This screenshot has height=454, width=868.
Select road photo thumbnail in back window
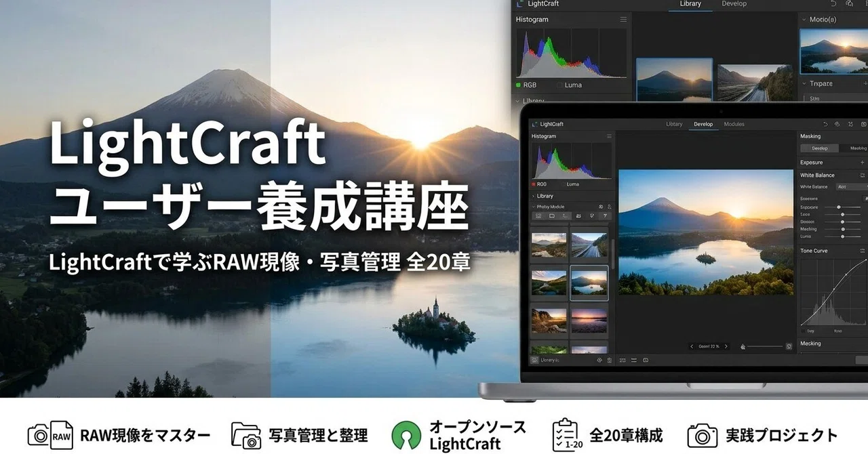tap(755, 83)
